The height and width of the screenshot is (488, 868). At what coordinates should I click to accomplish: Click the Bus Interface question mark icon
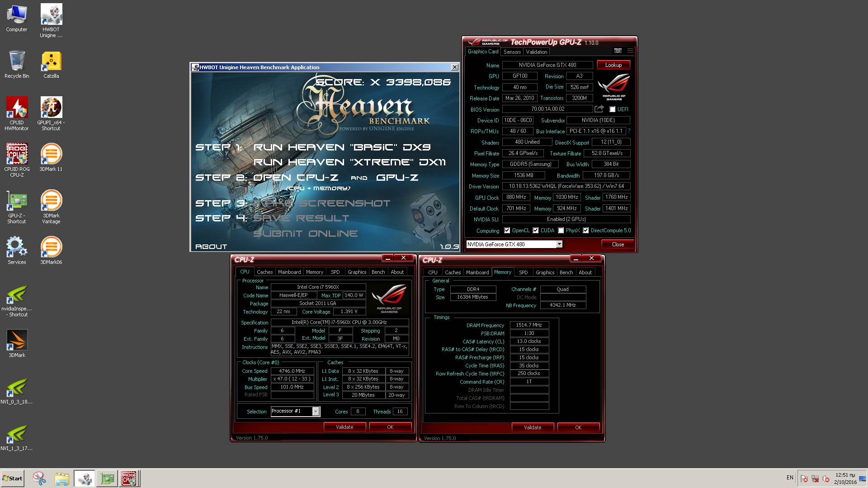(x=629, y=131)
